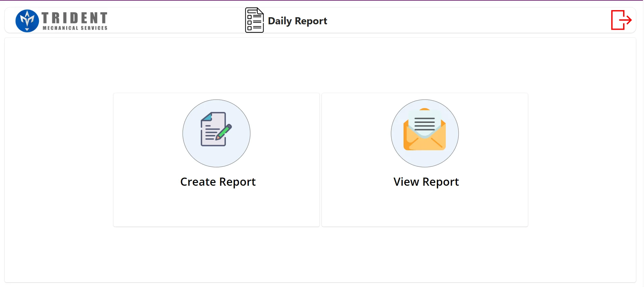The image size is (644, 287).
Task: Select the Create Report label
Action: click(218, 182)
